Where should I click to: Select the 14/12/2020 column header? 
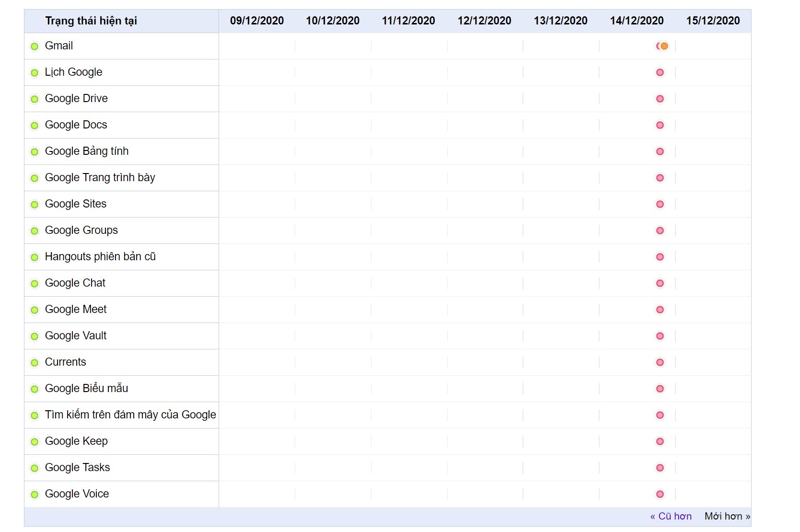637,21
